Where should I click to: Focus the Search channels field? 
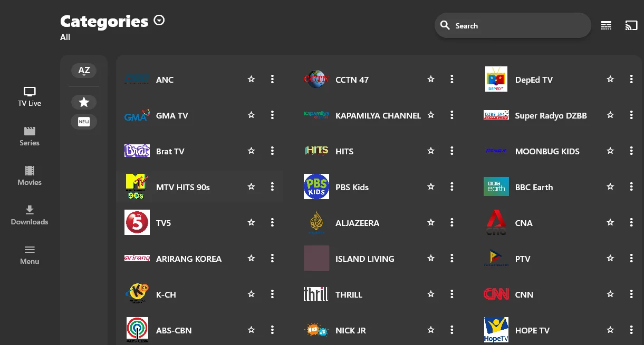513,25
